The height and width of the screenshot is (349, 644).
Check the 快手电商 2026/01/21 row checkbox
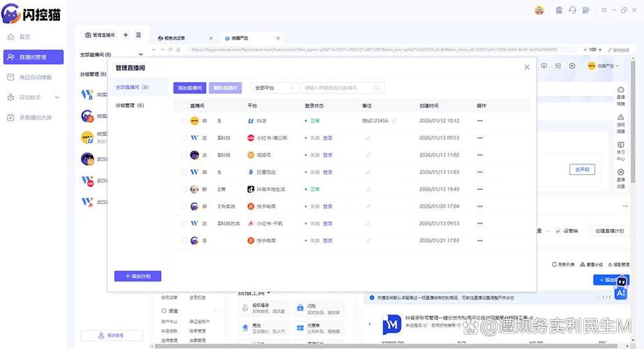point(184,241)
